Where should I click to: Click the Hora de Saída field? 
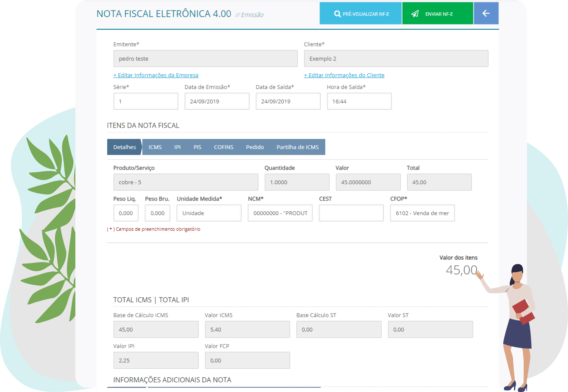tap(359, 101)
